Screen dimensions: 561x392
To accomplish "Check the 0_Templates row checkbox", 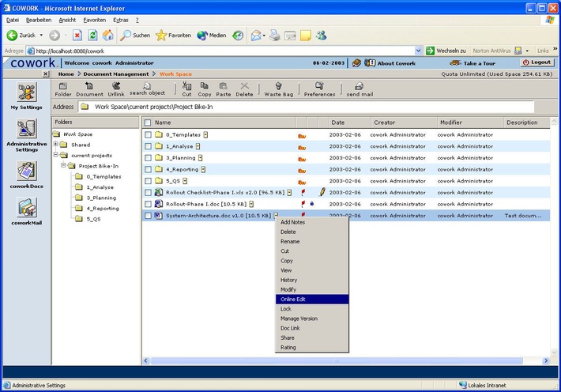I will tap(148, 134).
